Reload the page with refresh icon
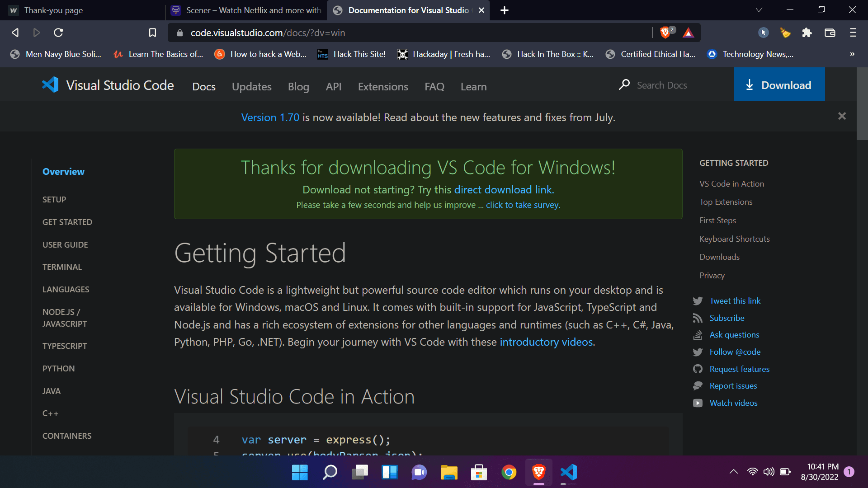868x488 pixels. (x=58, y=33)
